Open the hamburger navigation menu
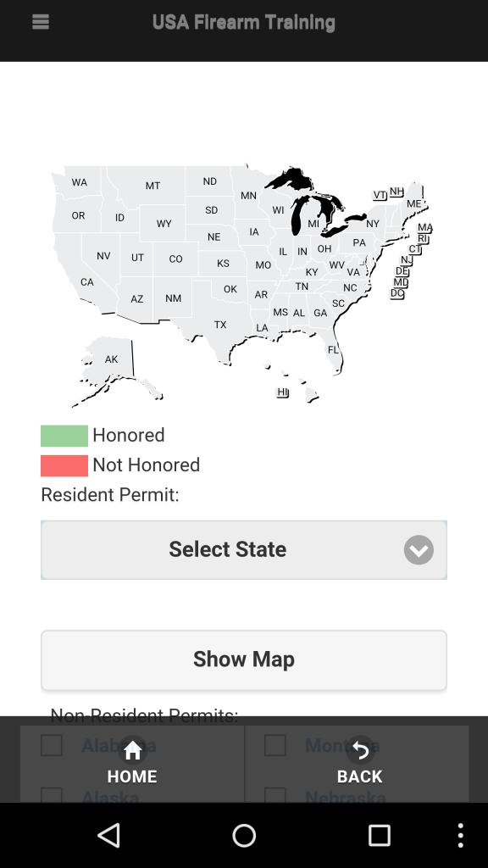488x868 pixels. pyautogui.click(x=40, y=22)
